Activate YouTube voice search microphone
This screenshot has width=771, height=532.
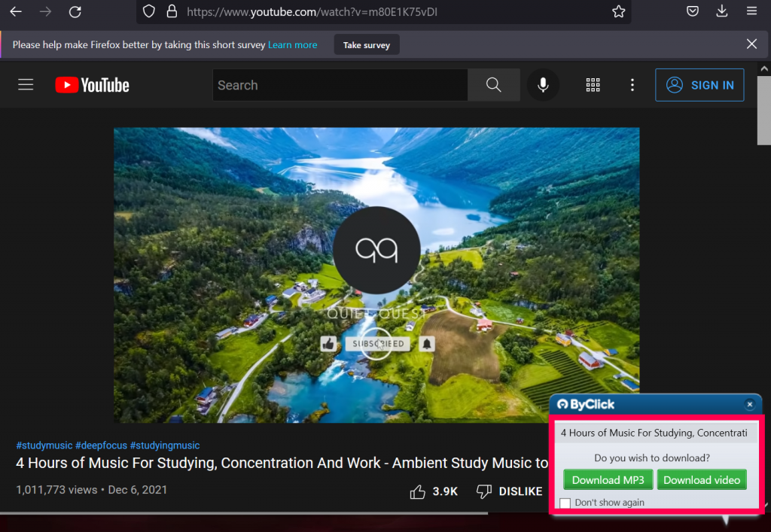[542, 84]
